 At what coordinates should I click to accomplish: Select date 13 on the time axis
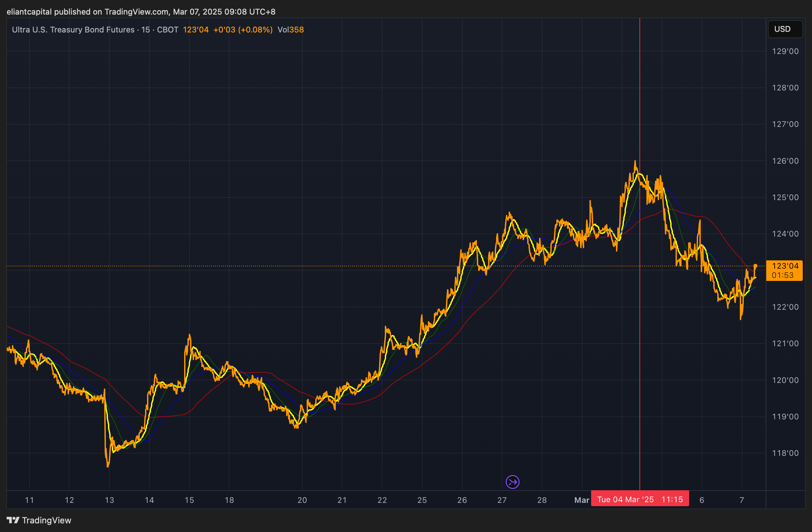[109, 500]
